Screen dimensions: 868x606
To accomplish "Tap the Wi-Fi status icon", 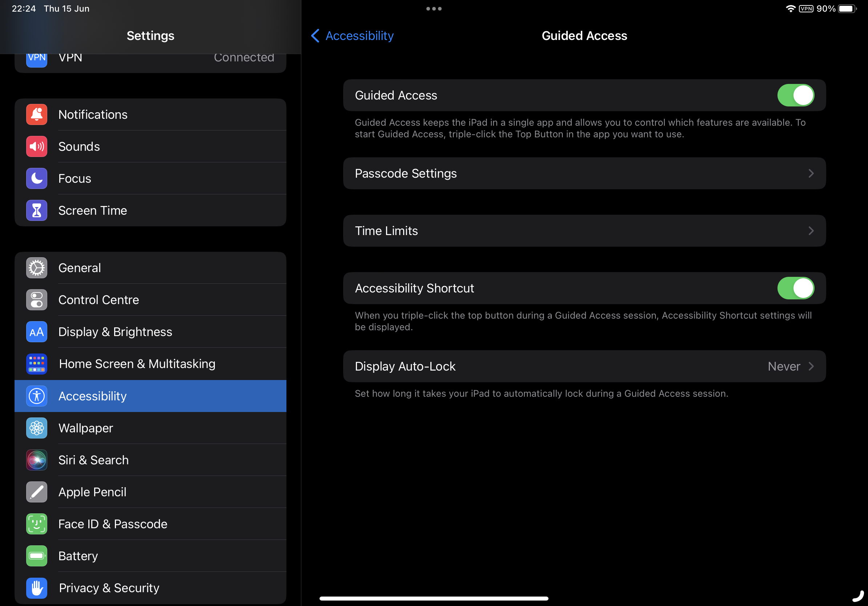I will (x=791, y=9).
